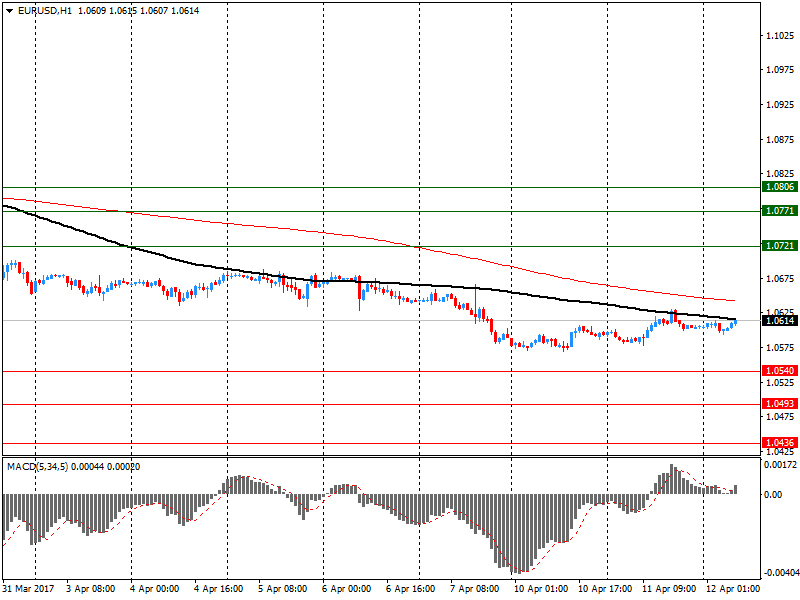The height and width of the screenshot is (600, 800).
Task: Select the EURUSD,H1 chart title text
Action: pos(45,11)
